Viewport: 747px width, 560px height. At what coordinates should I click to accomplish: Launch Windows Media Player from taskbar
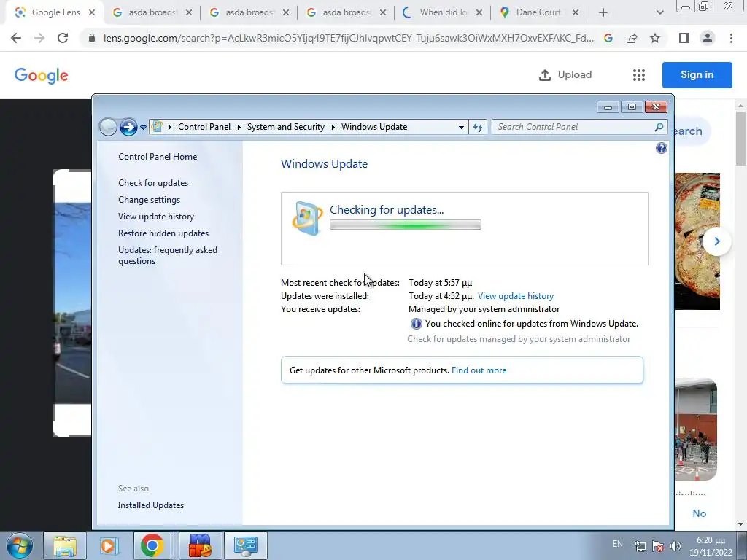tap(108, 545)
